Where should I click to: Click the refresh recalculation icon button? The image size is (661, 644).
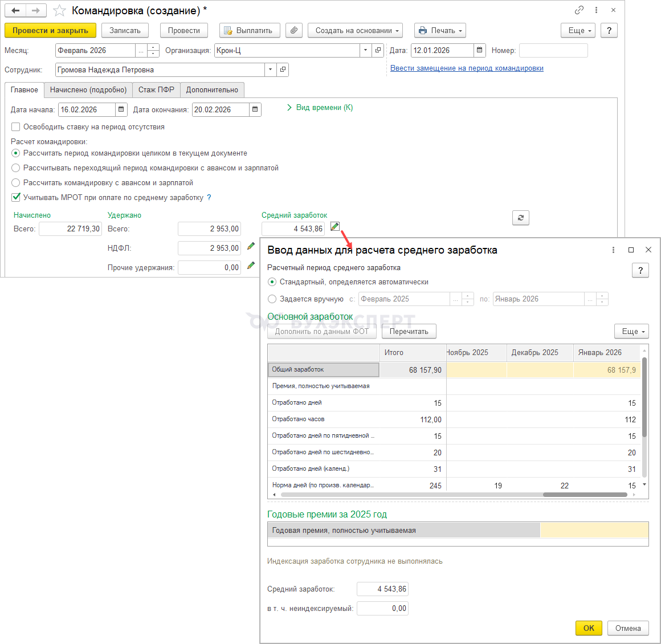(520, 218)
